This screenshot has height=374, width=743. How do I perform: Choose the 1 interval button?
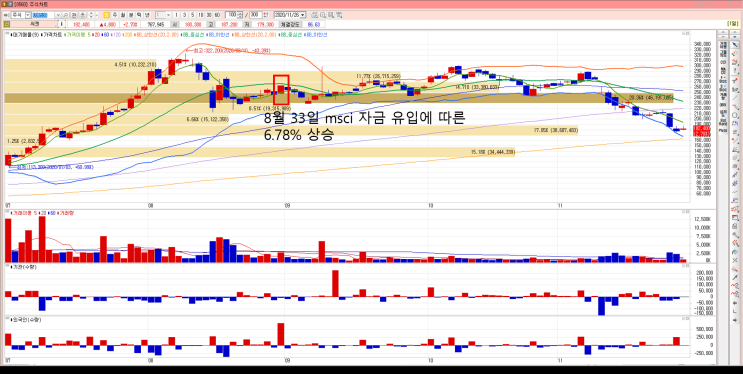tap(176, 15)
